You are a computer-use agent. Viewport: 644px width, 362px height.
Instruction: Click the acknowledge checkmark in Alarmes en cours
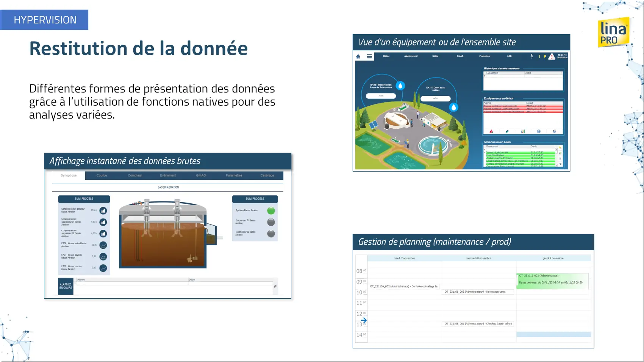[x=275, y=286]
